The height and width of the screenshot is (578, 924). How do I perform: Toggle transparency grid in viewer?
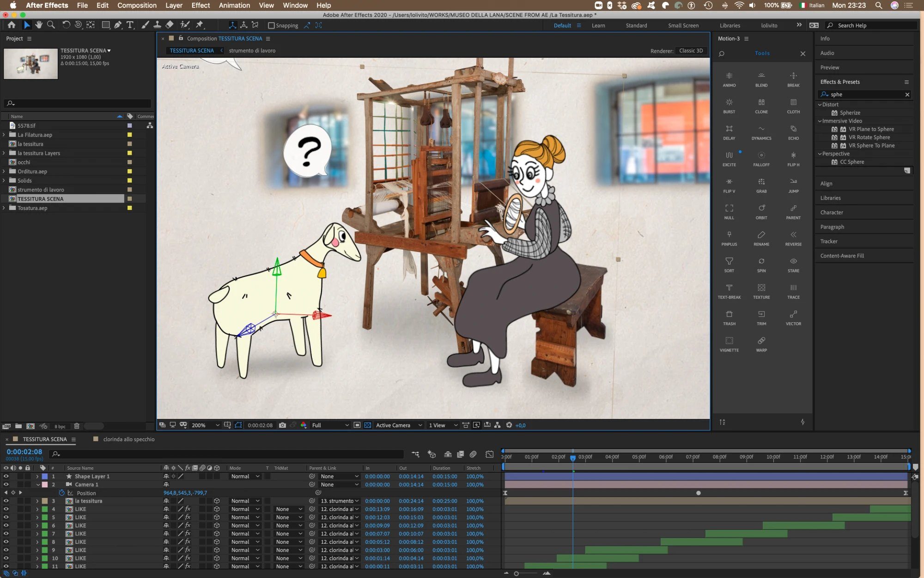tap(367, 425)
